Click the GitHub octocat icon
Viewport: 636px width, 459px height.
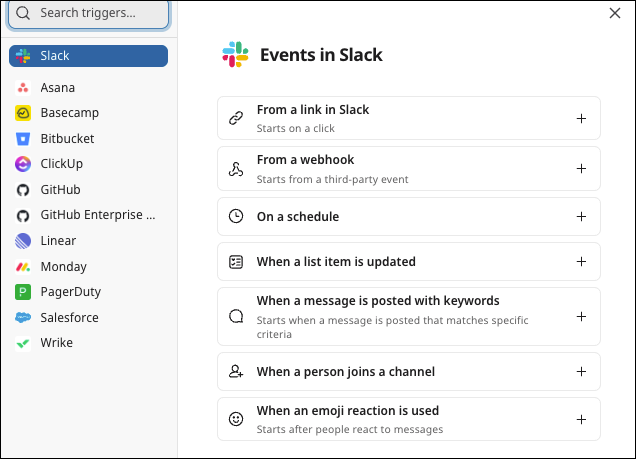[23, 190]
